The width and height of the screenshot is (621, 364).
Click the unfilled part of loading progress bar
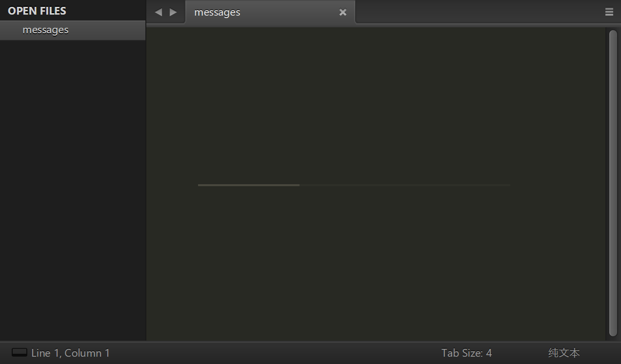(x=405, y=185)
